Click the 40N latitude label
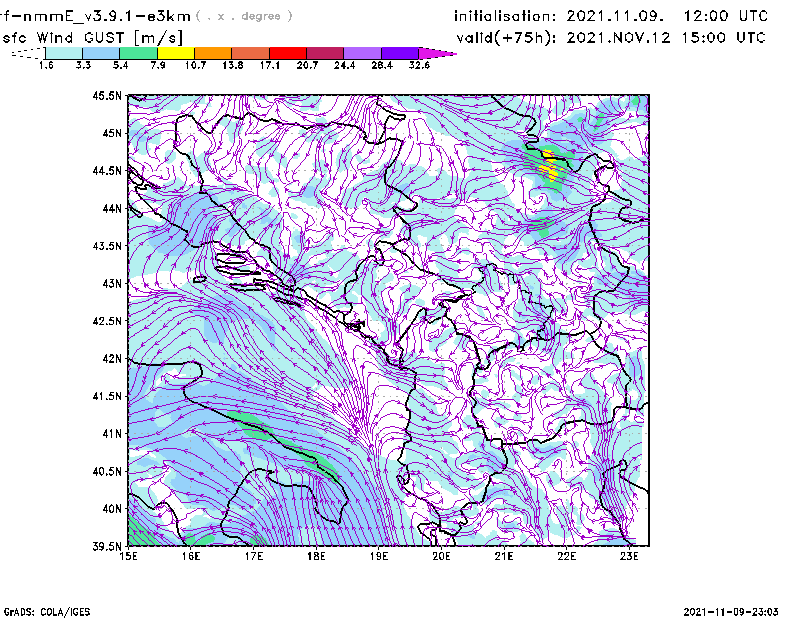Image resolution: width=800 pixels, height=618 pixels. pos(112,509)
